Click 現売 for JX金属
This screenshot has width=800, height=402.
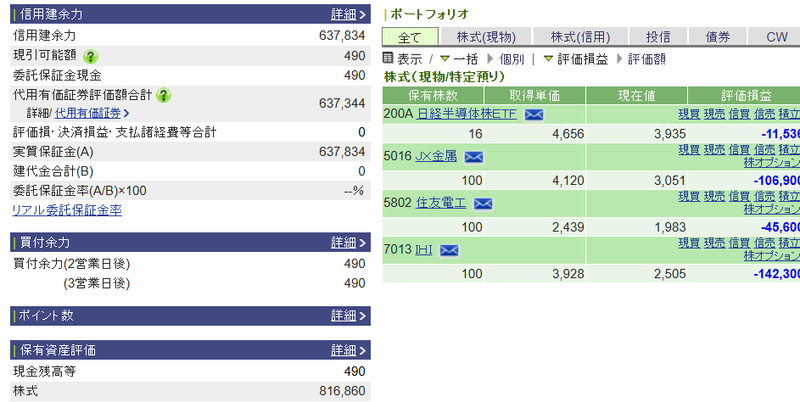coord(714,149)
